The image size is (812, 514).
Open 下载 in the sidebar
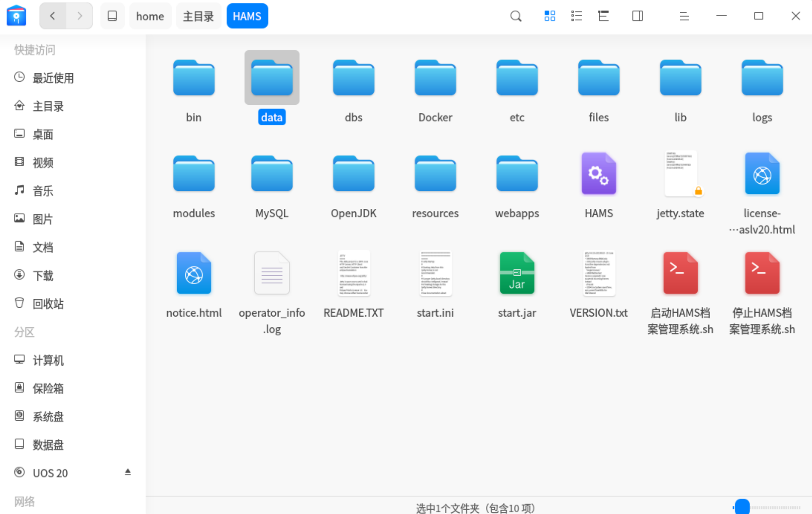pos(43,276)
